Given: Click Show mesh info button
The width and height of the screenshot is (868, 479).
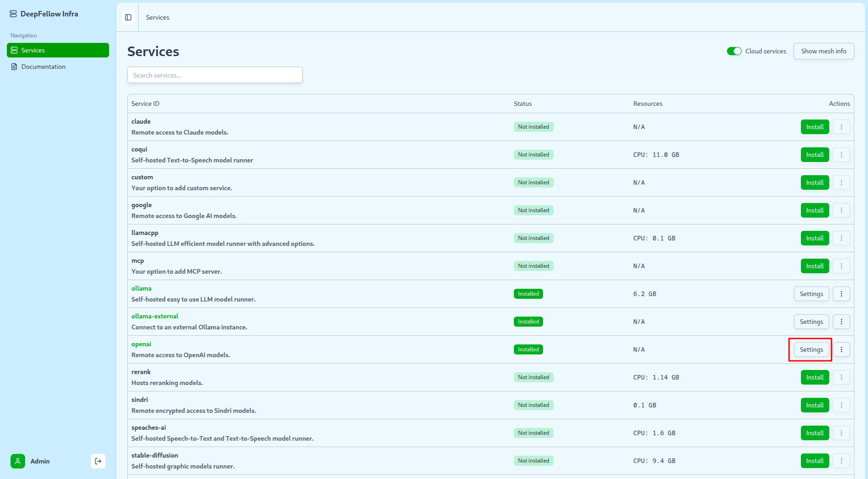Looking at the screenshot, I should click(x=823, y=51).
